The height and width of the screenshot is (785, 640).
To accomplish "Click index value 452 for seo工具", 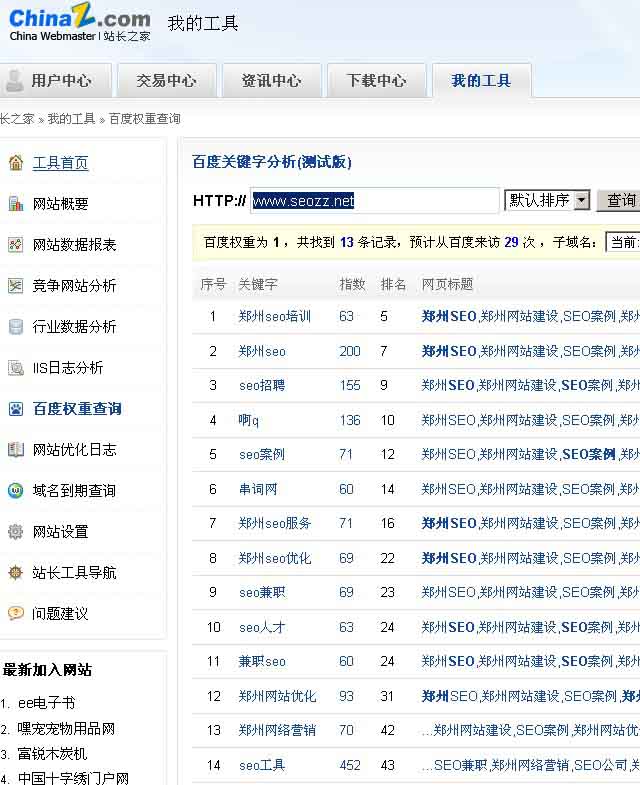I will pyautogui.click(x=350, y=765).
